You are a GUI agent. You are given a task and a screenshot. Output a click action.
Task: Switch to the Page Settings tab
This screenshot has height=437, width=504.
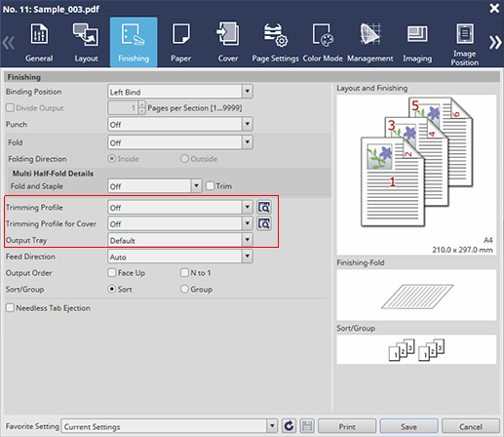tap(275, 42)
